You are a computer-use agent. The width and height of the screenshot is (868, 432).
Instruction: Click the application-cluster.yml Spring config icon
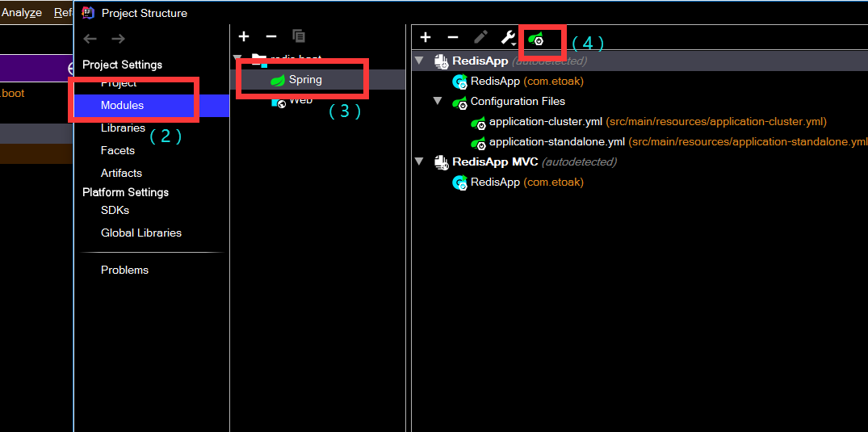pos(478,123)
